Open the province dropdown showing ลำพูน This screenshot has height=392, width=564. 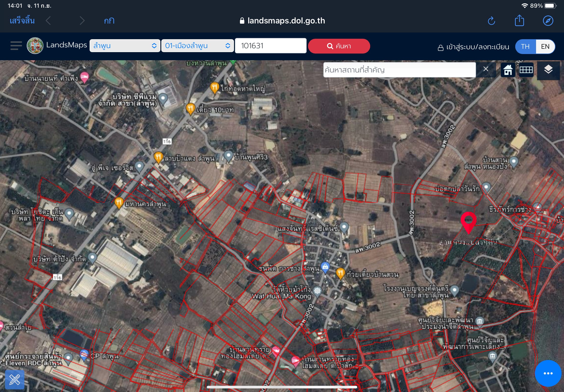pyautogui.click(x=125, y=46)
